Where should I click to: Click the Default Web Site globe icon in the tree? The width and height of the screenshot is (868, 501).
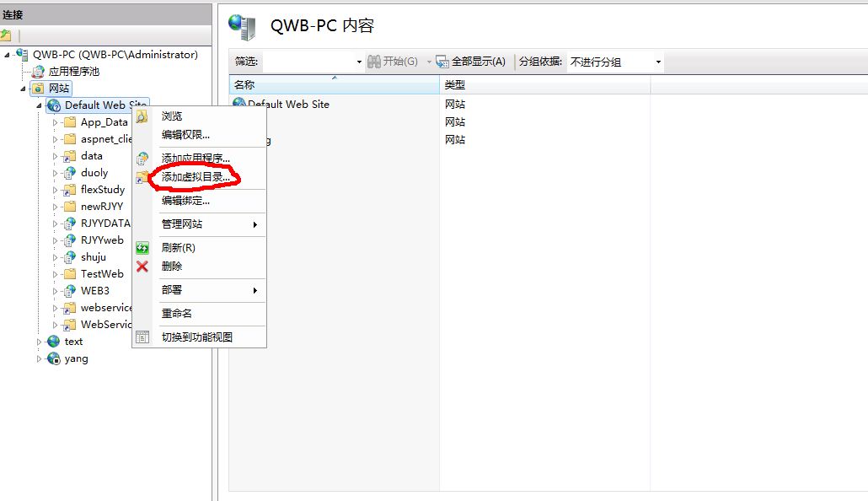[x=54, y=105]
